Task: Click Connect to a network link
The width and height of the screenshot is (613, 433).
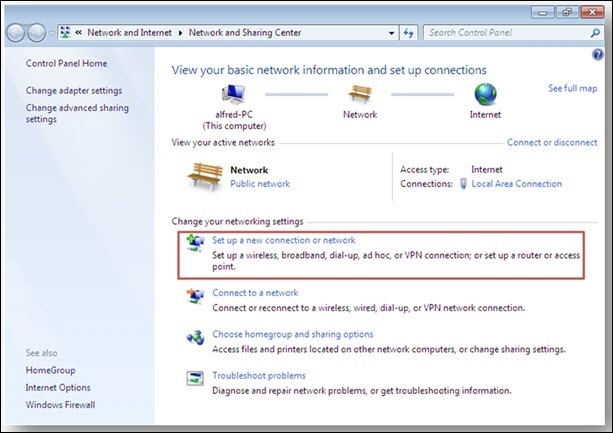Action: (255, 293)
